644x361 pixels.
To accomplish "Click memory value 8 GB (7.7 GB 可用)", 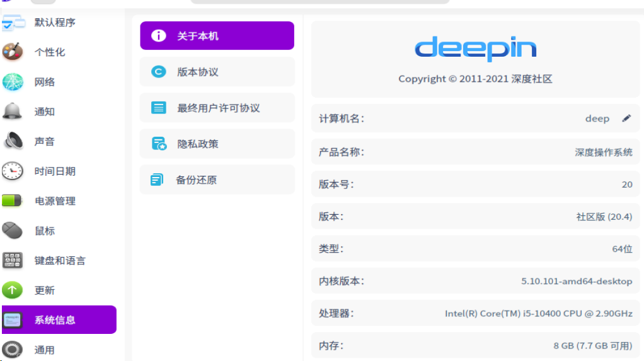I will 593,346.
